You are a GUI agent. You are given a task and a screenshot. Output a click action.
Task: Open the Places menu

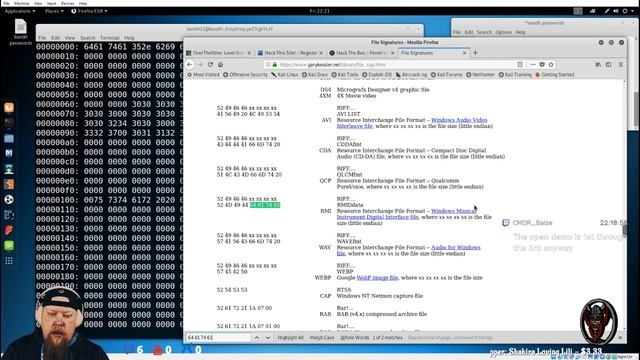click(54, 11)
